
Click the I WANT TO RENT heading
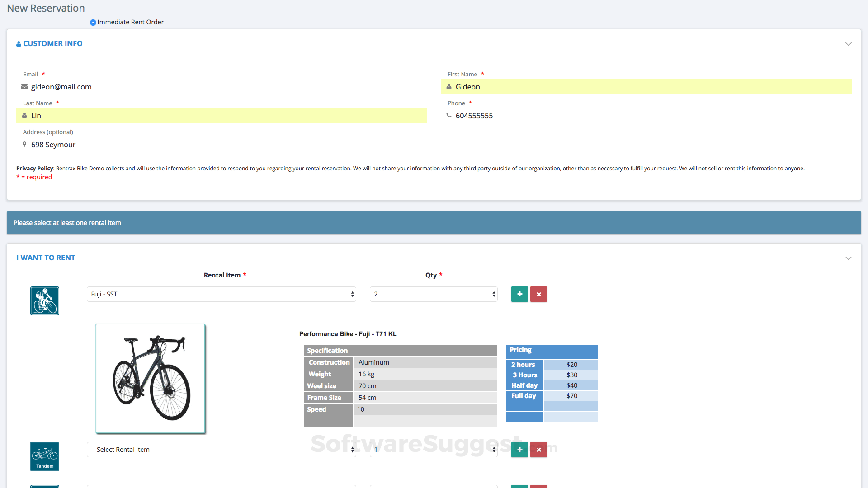click(46, 258)
